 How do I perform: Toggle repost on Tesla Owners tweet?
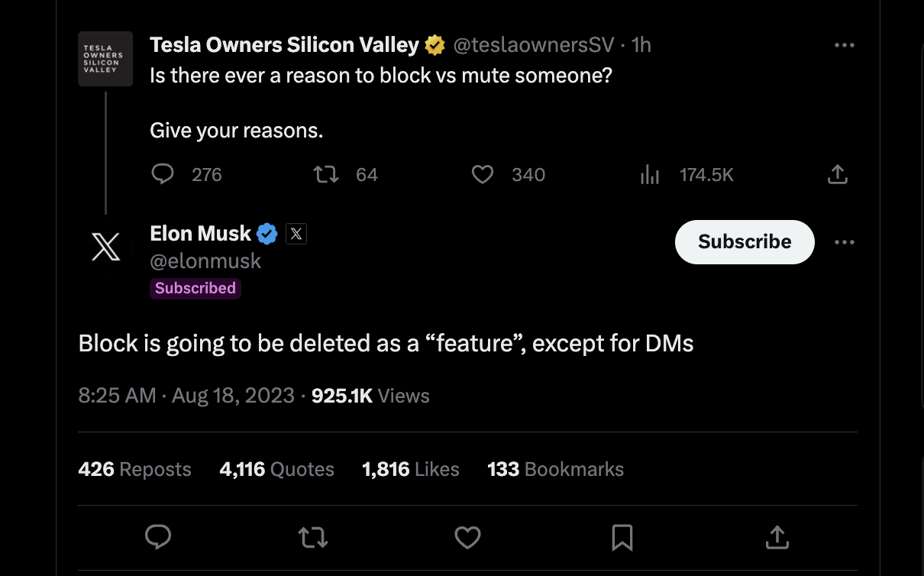pos(326,174)
